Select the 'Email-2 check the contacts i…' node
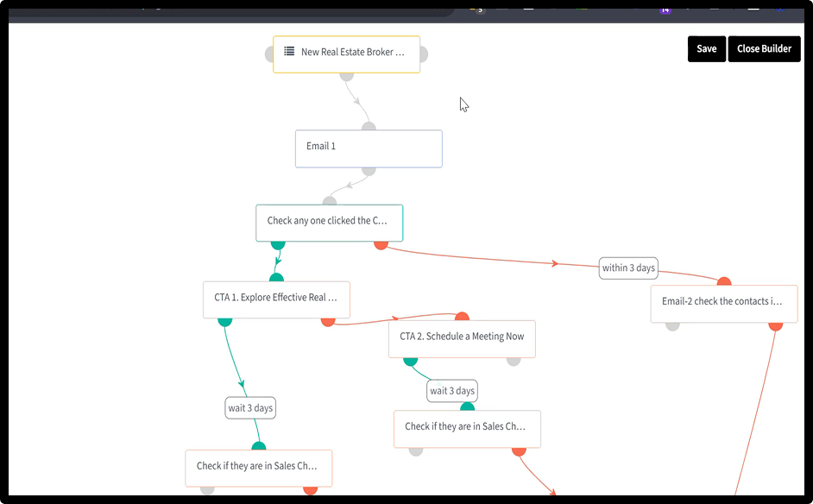This screenshot has width=813, height=504. 724,304
